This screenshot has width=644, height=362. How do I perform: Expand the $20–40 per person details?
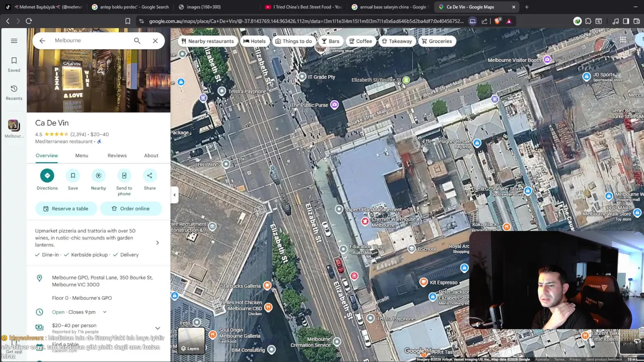point(157,328)
